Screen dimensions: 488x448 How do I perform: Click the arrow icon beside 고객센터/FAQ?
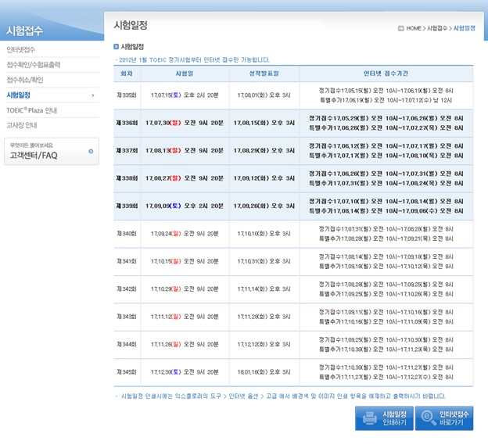pyautogui.click(x=91, y=151)
